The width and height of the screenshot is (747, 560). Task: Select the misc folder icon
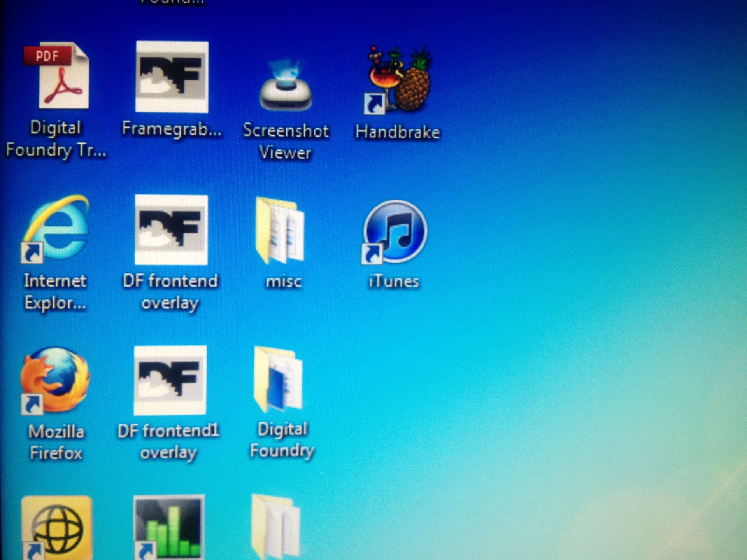click(280, 230)
